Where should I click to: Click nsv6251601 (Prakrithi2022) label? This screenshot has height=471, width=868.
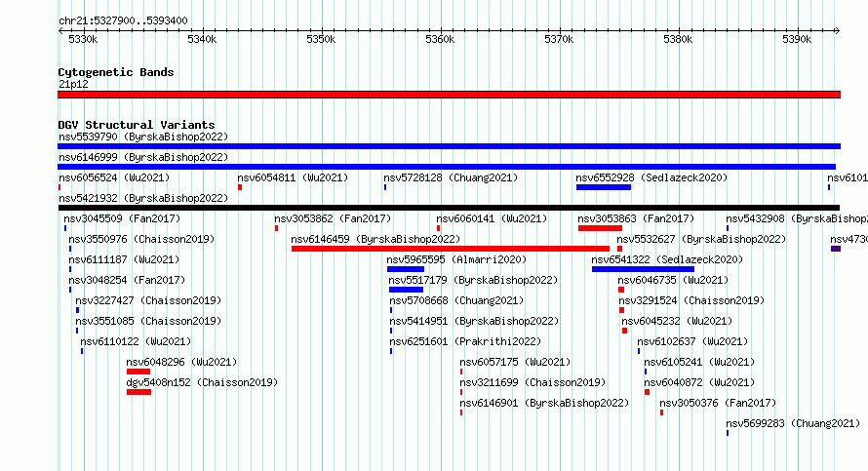click(x=465, y=341)
